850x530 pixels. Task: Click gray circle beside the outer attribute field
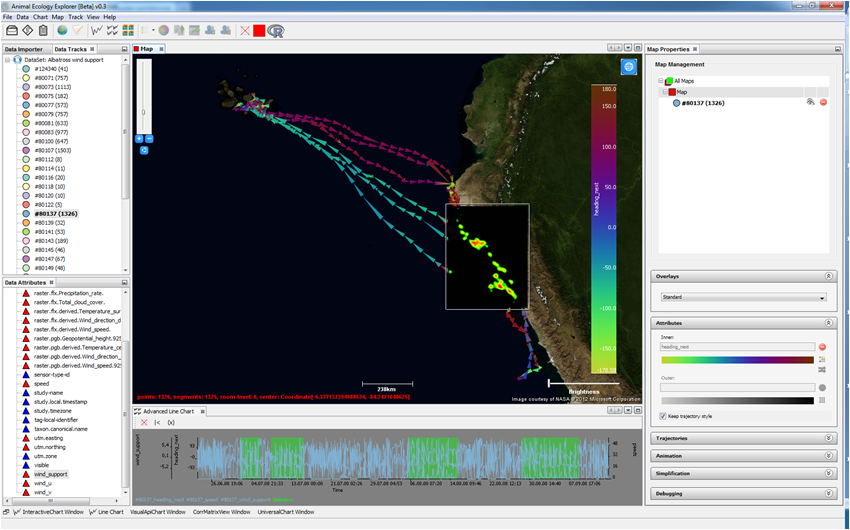pyautogui.click(x=822, y=387)
